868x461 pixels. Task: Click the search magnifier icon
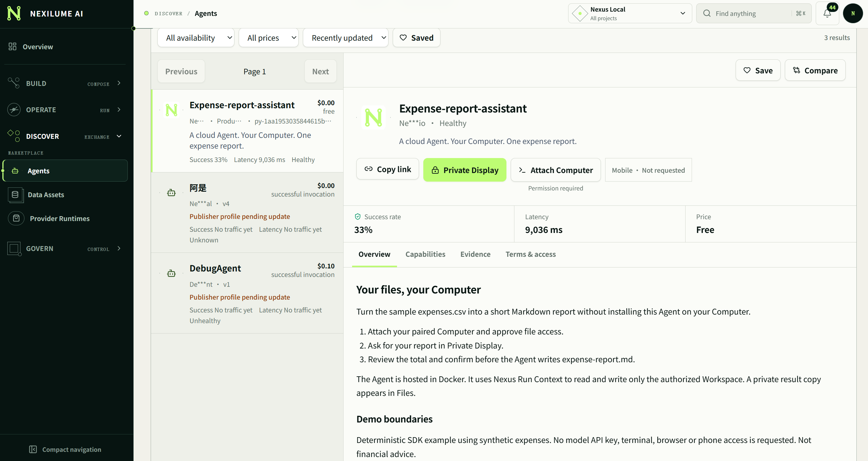(x=707, y=13)
